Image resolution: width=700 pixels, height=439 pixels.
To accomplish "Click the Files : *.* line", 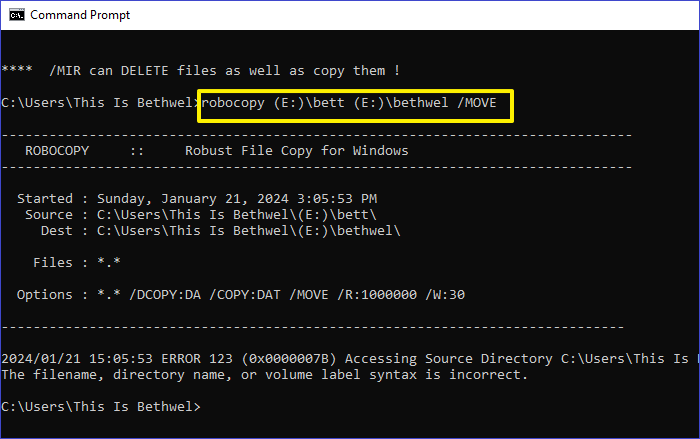I will pyautogui.click(x=71, y=263).
